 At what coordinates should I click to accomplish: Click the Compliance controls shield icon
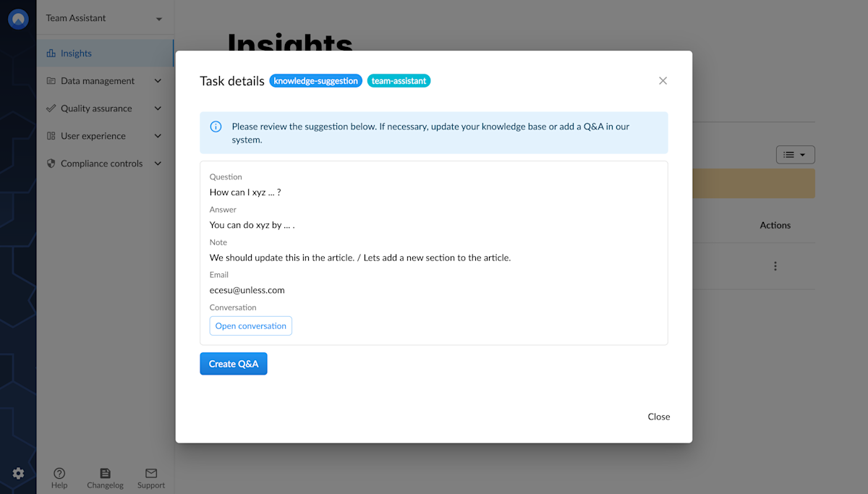pyautogui.click(x=51, y=163)
